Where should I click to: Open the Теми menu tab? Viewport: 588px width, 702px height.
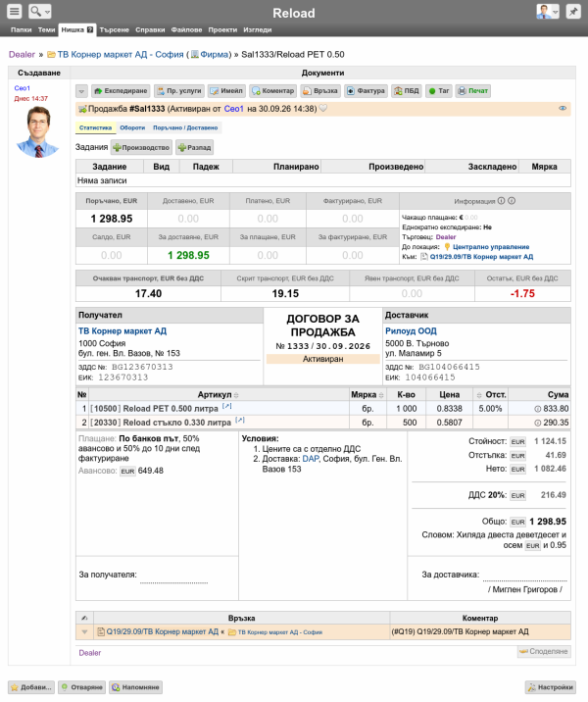46,29
